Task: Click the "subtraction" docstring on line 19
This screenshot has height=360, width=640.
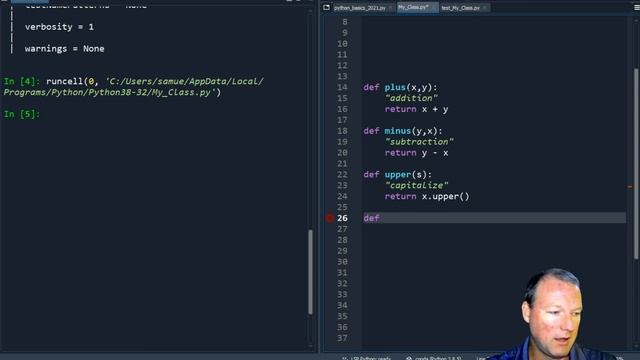Action: [419, 142]
